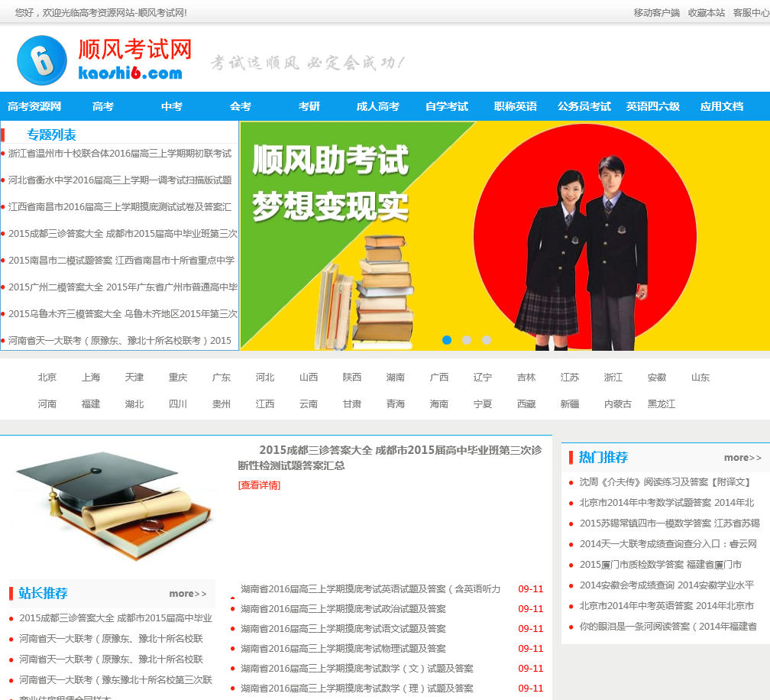Image resolution: width=770 pixels, height=700 pixels.
Task: Open the 2015乌鲁木齐三模答案大全 link
Action: 123,313
